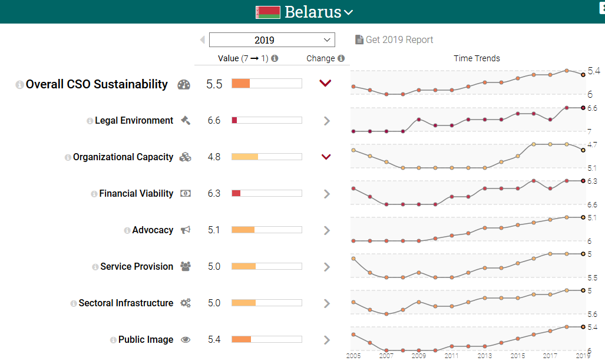Click info icon beside Change header

341,58
